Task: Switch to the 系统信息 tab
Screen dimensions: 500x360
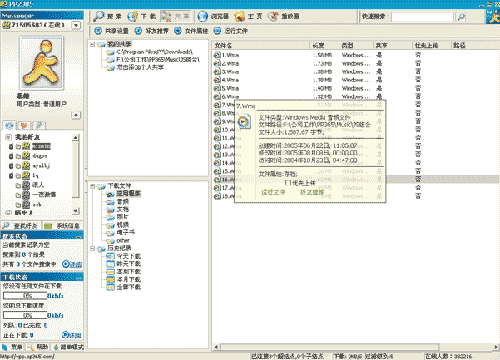Action: (63, 226)
